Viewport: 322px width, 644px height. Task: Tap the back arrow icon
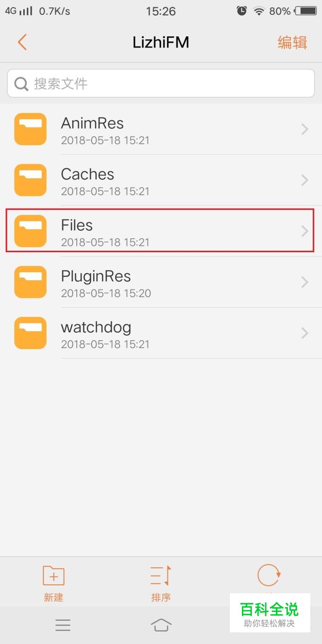click(22, 42)
